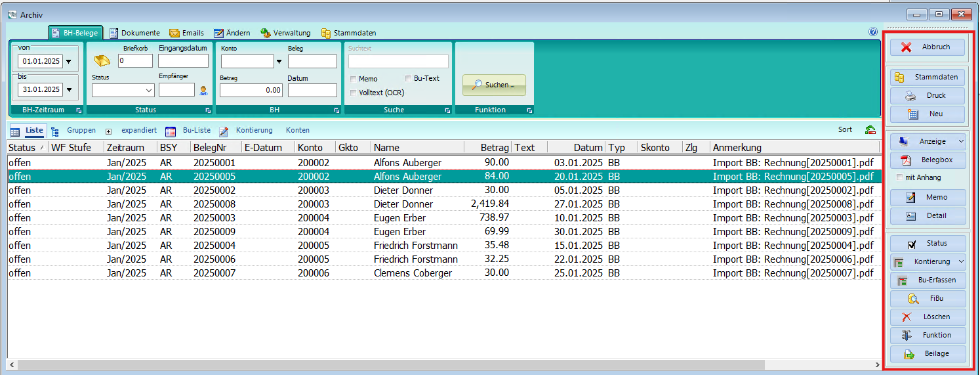Click the briefcase icon in Status panel
The image size is (980, 375).
102,61
